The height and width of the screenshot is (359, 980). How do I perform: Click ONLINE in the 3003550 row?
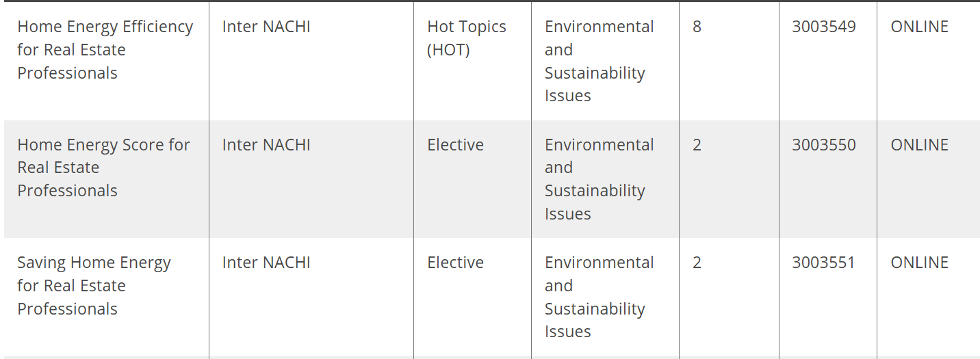(x=920, y=145)
